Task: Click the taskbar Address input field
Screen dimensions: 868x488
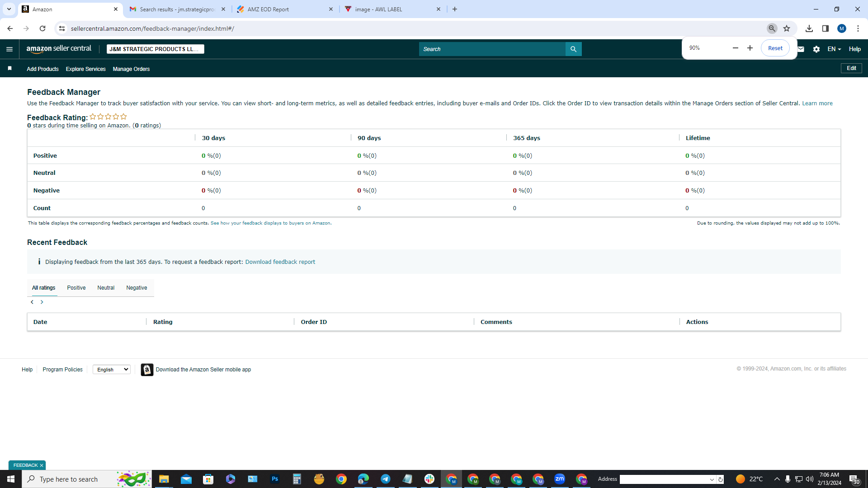Action: (664, 479)
